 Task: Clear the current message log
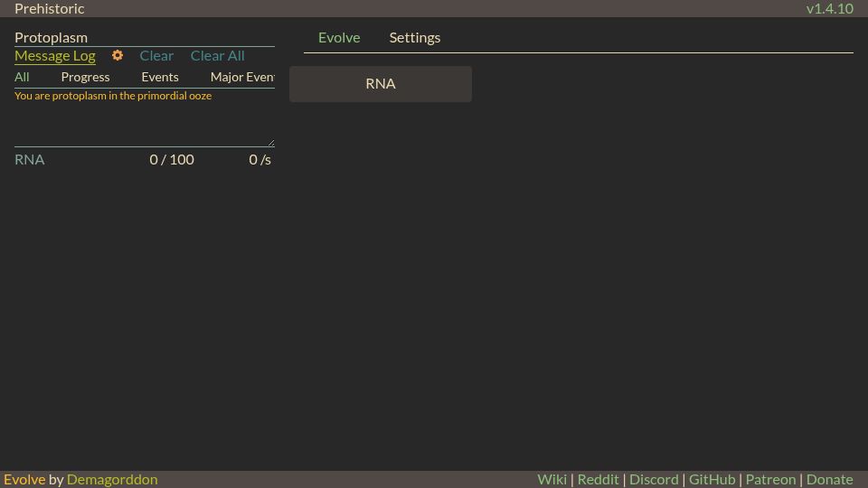156,55
